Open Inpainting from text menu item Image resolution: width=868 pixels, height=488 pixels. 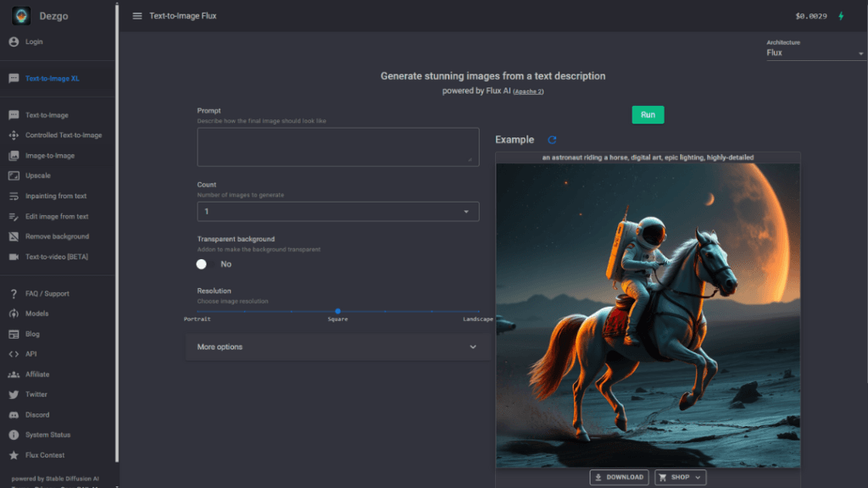tap(56, 196)
